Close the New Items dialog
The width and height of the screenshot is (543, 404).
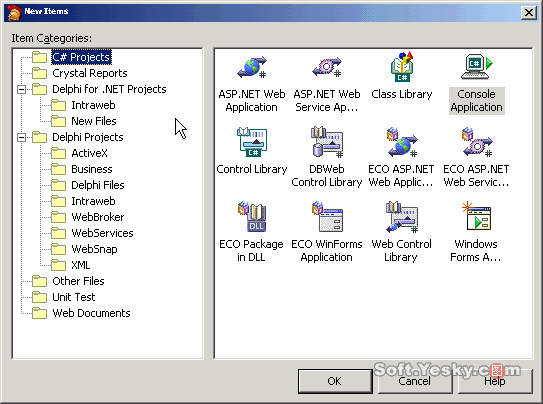(x=529, y=13)
